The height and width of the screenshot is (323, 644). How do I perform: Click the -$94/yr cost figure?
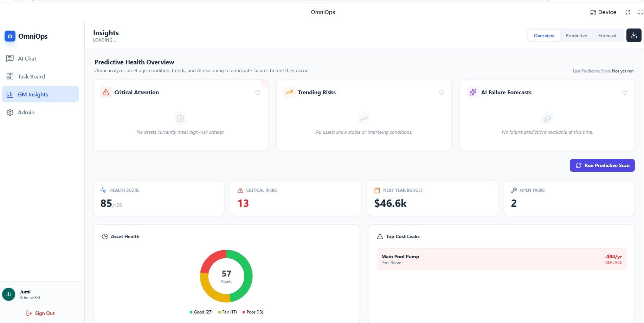tap(613, 256)
